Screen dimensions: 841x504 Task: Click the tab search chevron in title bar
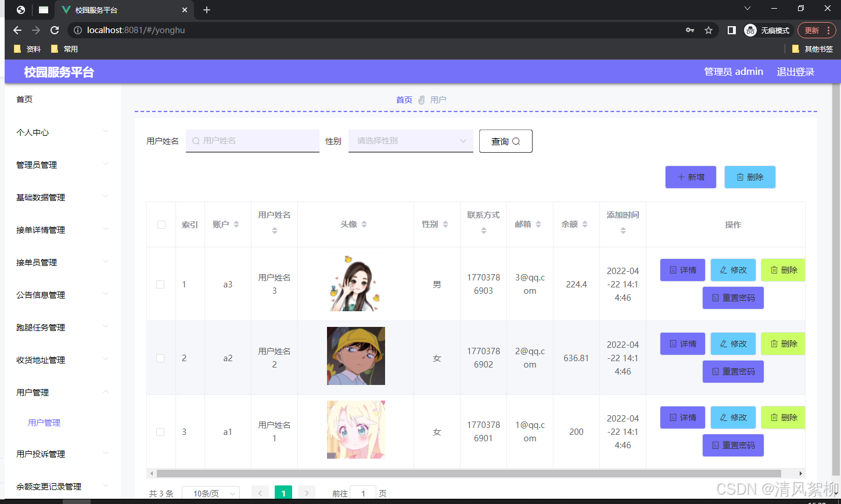pyautogui.click(x=747, y=8)
